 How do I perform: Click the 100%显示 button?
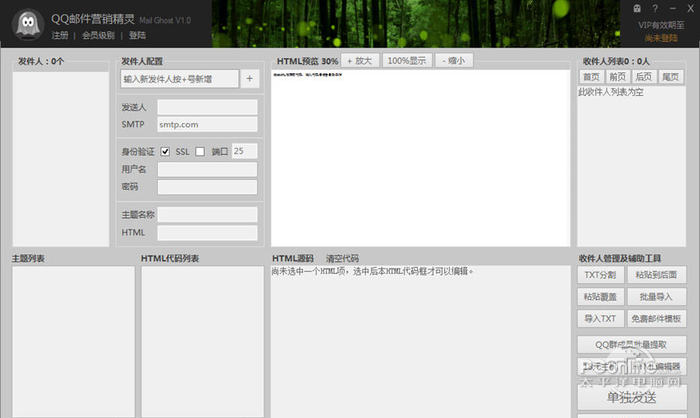pos(407,60)
